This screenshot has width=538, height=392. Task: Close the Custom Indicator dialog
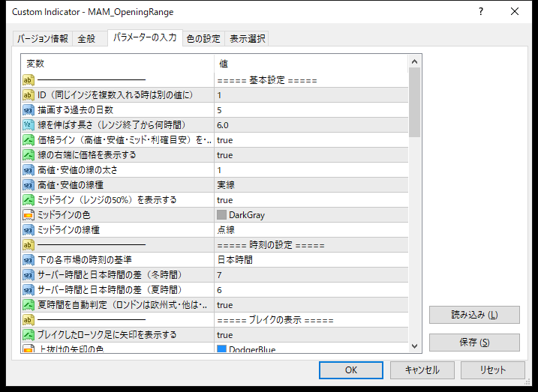point(515,12)
